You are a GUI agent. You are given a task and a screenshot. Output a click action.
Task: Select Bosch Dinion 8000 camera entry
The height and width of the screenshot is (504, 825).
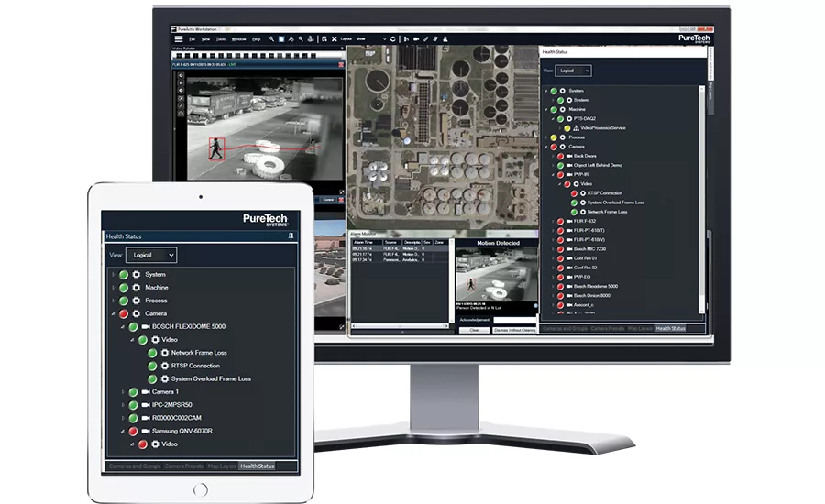click(592, 296)
